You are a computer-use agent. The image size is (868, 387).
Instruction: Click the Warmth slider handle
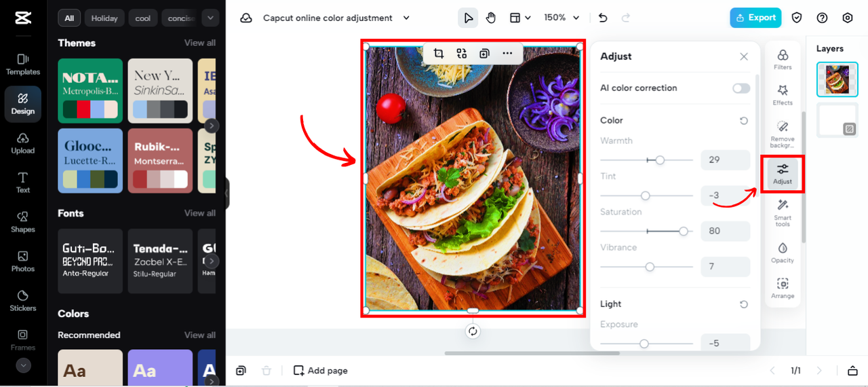(660, 160)
